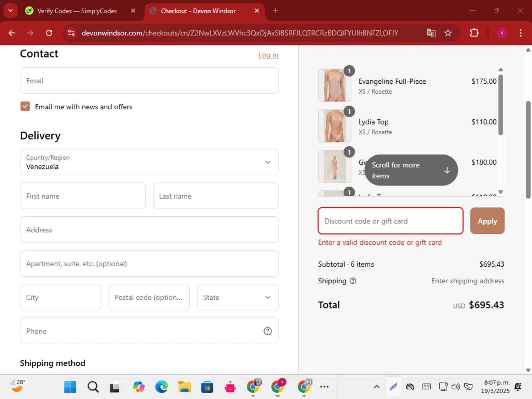
Task: Focus the Last name field
Action: tap(216, 196)
